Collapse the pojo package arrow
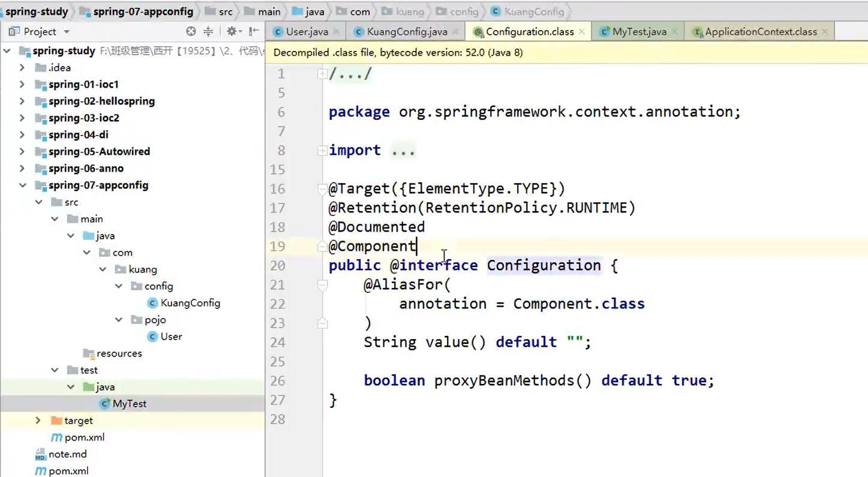This screenshot has height=477, width=868. tap(119, 320)
